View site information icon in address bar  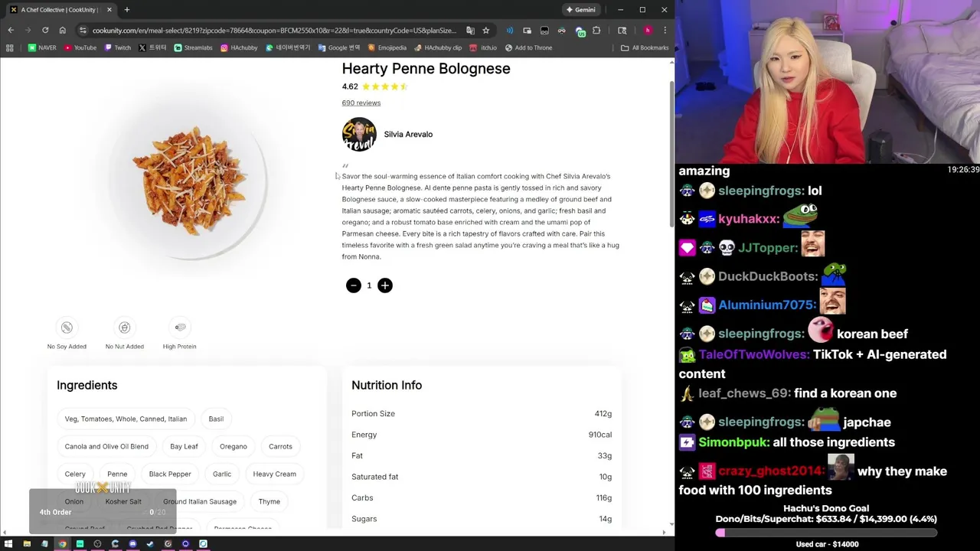click(82, 31)
